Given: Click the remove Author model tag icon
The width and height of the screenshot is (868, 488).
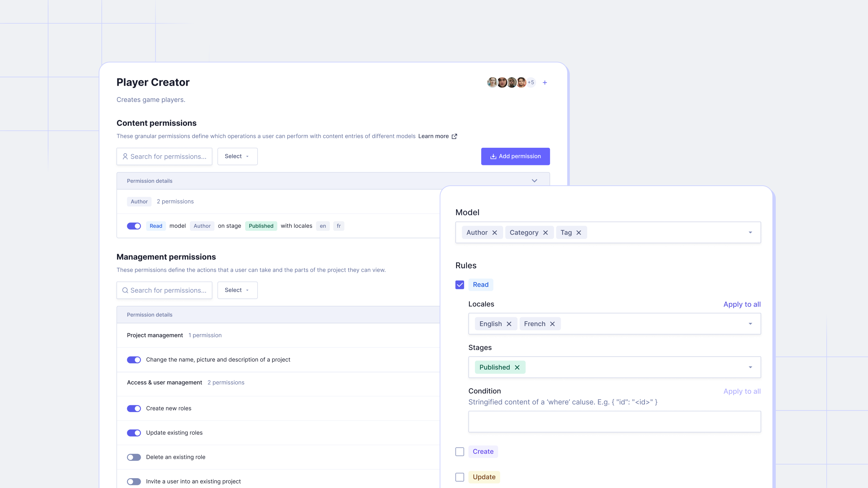Looking at the screenshot, I should point(495,232).
